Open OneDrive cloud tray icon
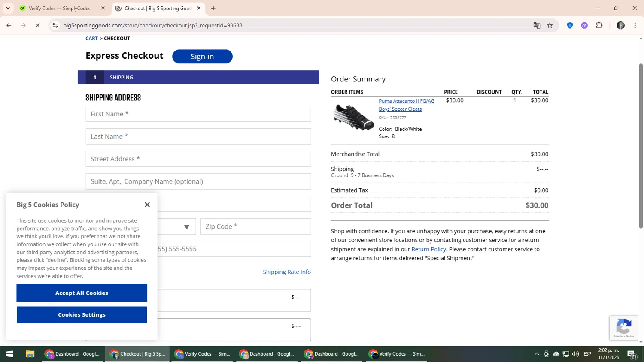Image resolution: width=644 pixels, height=362 pixels. click(x=556, y=354)
